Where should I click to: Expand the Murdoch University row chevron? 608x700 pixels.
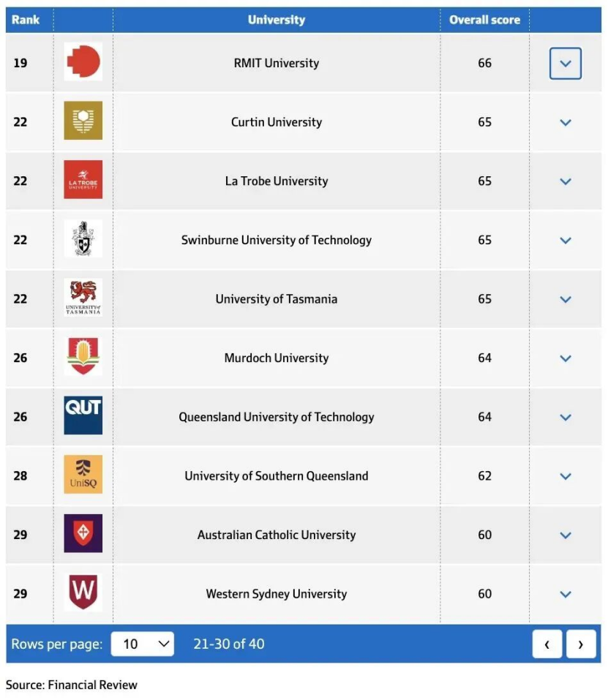tap(565, 358)
